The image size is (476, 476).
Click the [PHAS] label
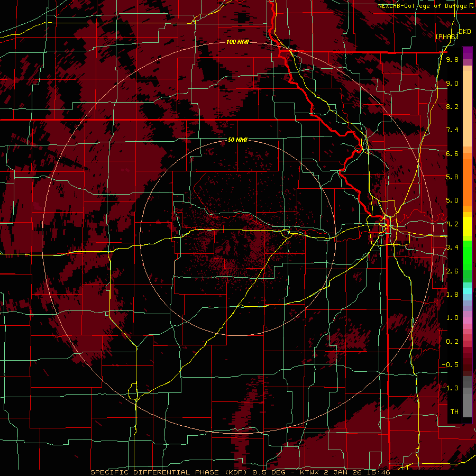[x=447, y=36]
